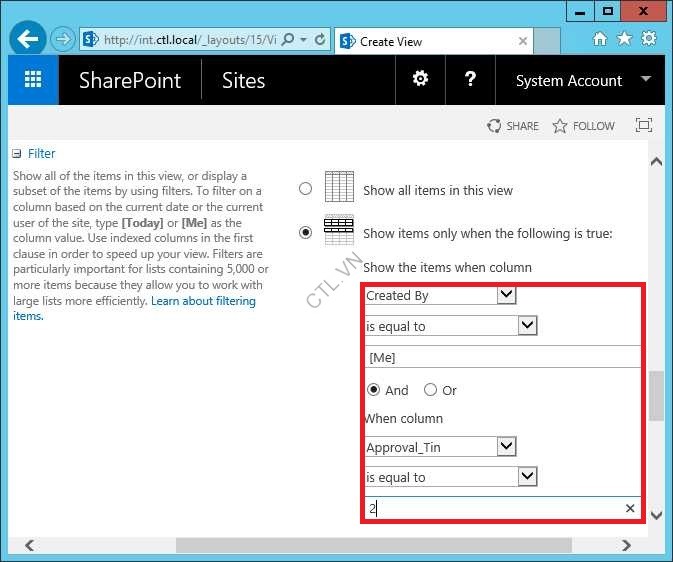The width and height of the screenshot is (673, 562).
Task: Click the SHARE button
Action: pyautogui.click(x=512, y=126)
